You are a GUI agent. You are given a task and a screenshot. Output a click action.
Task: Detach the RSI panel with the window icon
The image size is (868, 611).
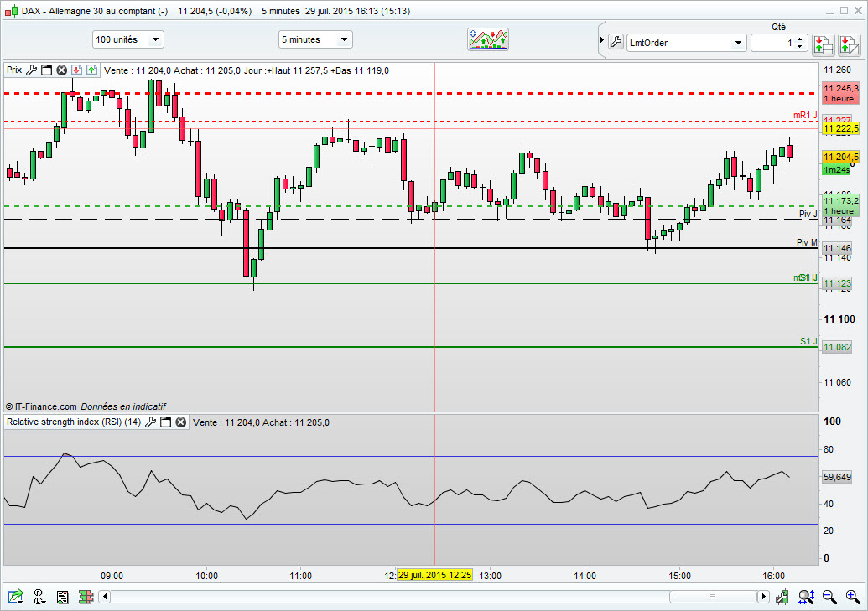click(x=165, y=422)
